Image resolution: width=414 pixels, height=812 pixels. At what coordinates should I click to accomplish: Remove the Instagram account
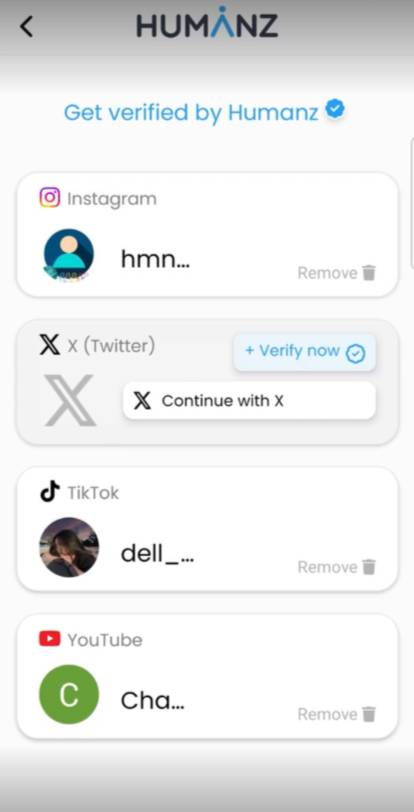coord(337,273)
